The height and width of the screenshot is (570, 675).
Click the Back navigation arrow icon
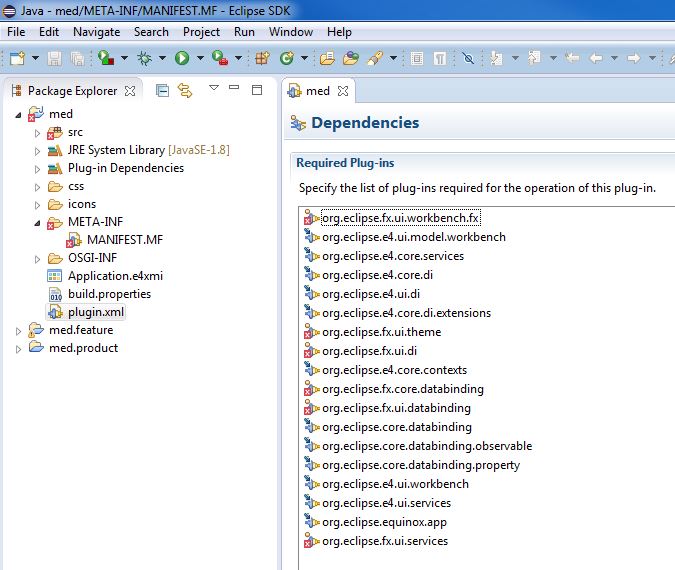click(x=596, y=58)
